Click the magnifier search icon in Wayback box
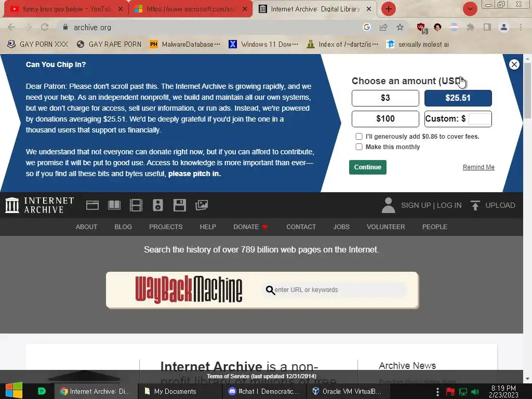 click(270, 290)
